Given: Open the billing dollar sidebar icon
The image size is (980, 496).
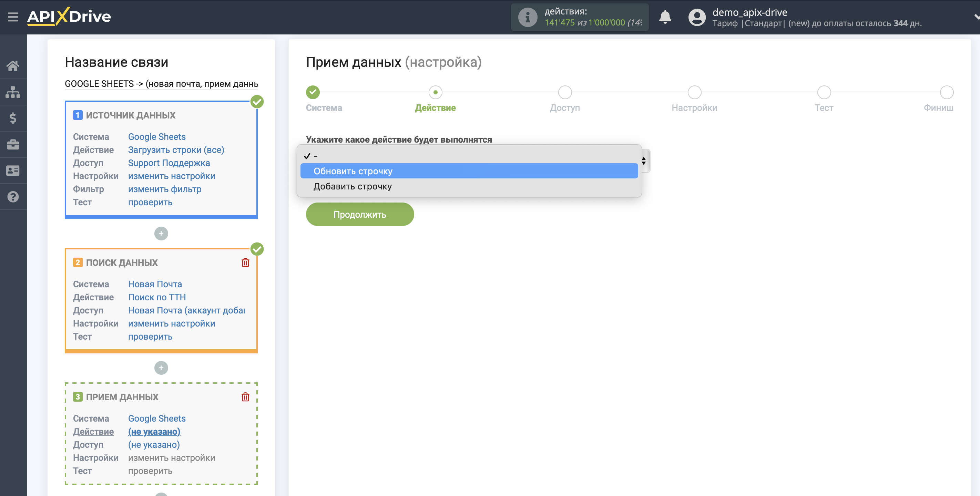Looking at the screenshot, I should [x=13, y=118].
